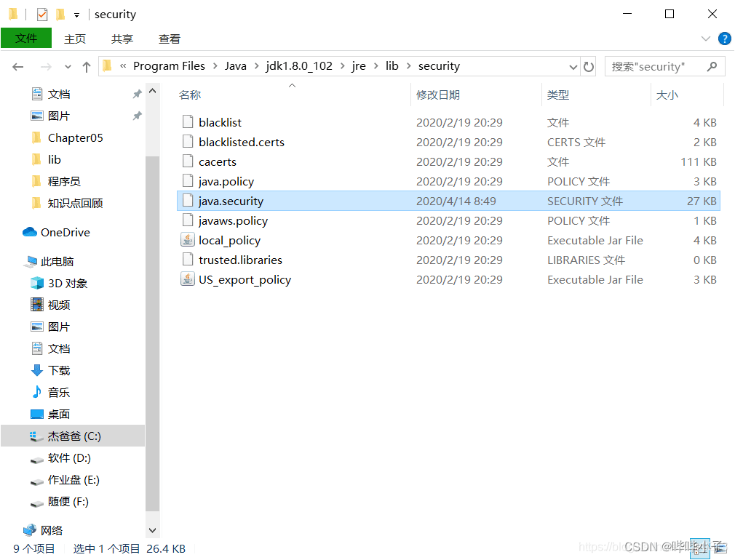Open the 主页 ribbon tab
Screen dimensions: 735x560
75,39
